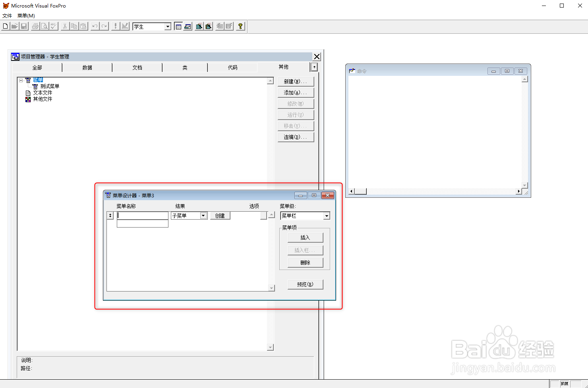Select the 菜单 tree item

(x=38, y=80)
